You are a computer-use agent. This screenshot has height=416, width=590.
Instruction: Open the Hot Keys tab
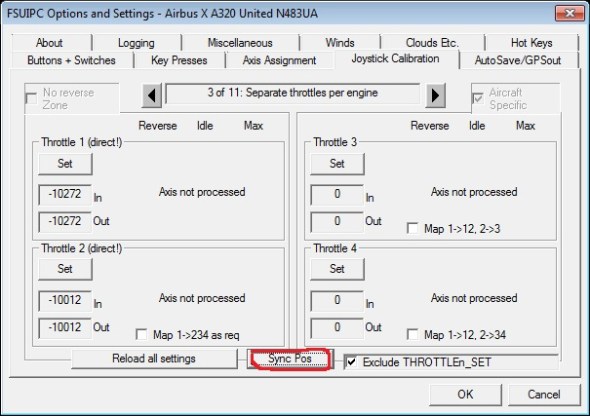[532, 43]
